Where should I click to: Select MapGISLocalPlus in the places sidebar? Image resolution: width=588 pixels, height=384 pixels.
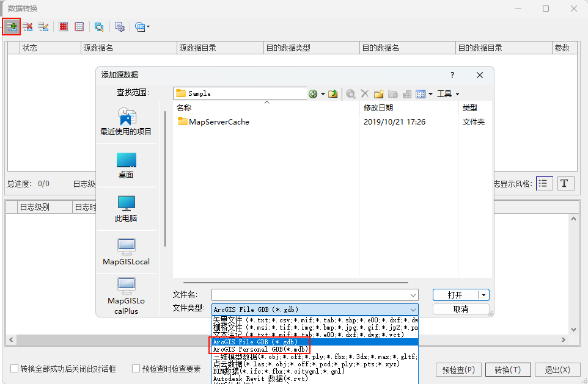coord(126,296)
